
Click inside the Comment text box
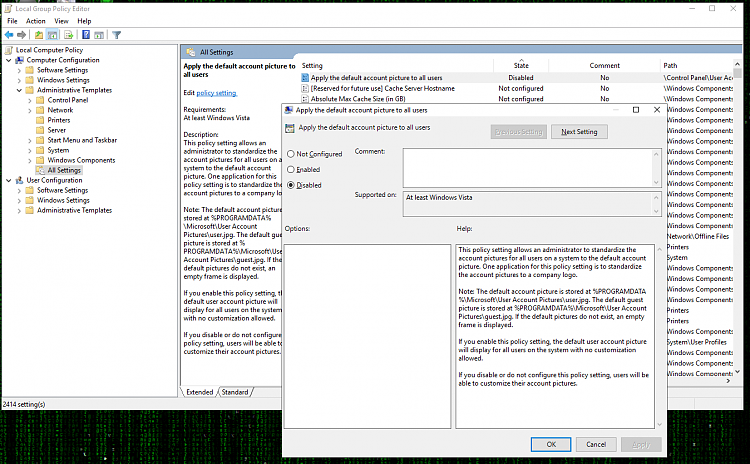coord(528,167)
